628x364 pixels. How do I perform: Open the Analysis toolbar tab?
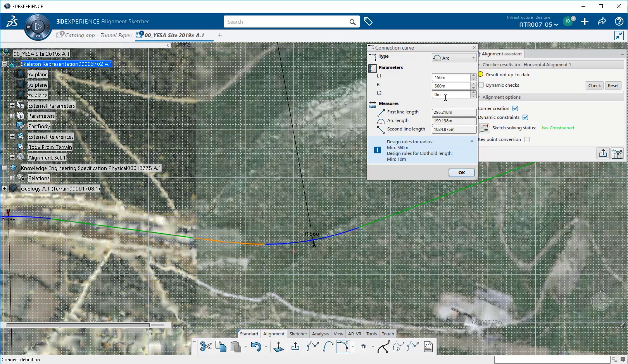(320, 334)
